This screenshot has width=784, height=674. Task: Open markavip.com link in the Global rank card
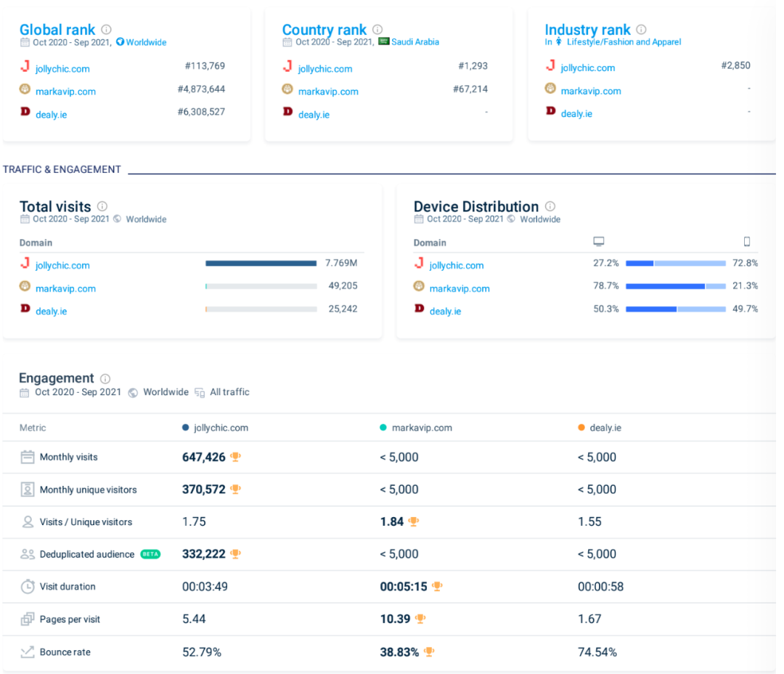[65, 92]
